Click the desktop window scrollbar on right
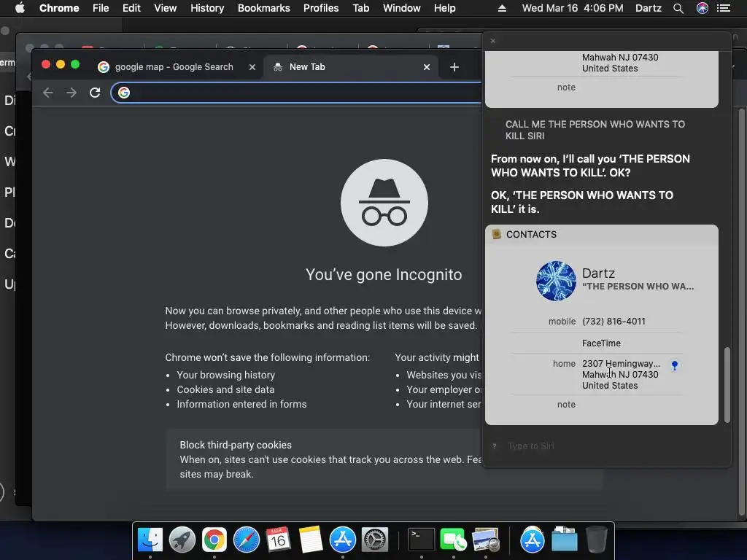 [x=742, y=312]
